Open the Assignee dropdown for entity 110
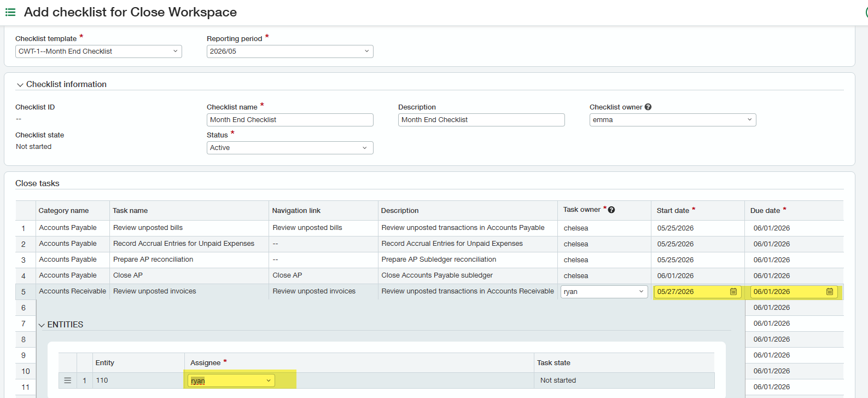Image resolution: width=868 pixels, height=398 pixels. (x=231, y=380)
